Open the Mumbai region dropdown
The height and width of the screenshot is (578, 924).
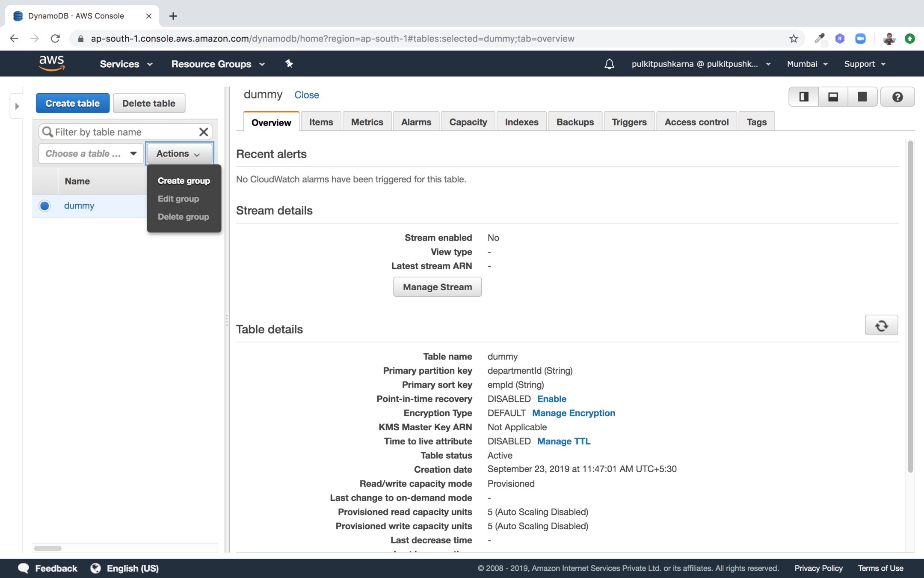(x=807, y=64)
